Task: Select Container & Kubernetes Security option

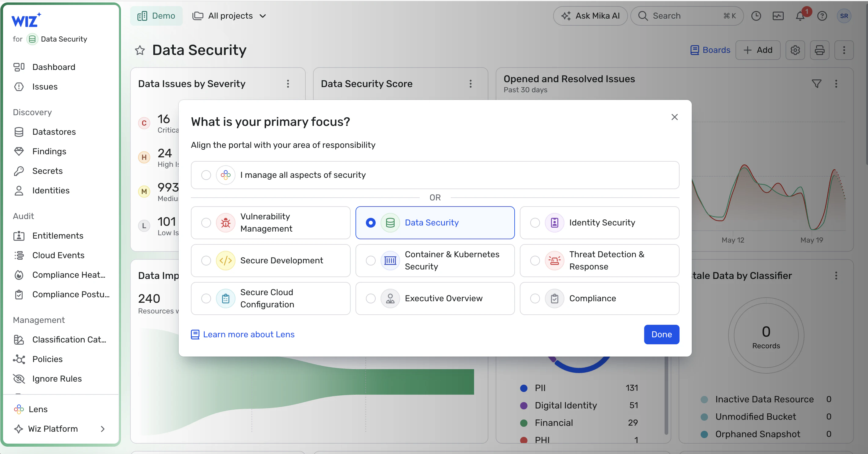Action: click(435, 261)
